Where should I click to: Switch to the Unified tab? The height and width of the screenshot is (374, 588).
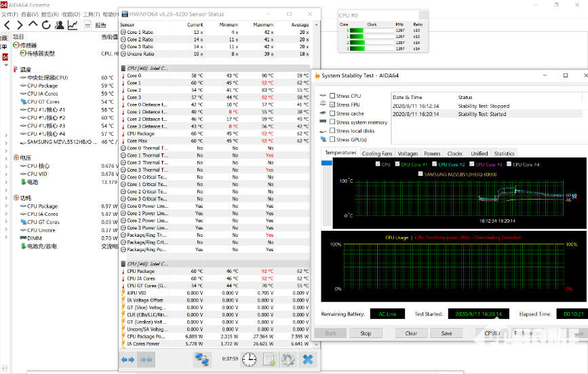pos(479,153)
